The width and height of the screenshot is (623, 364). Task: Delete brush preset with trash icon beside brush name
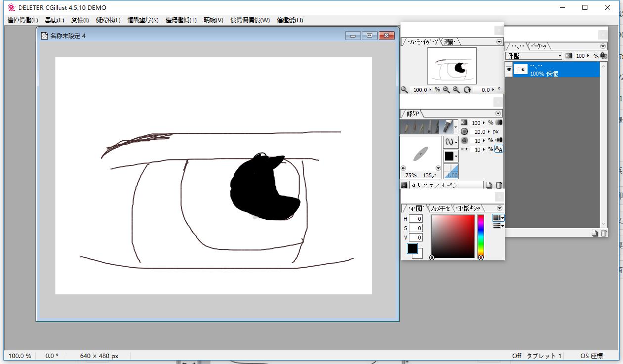pos(498,185)
